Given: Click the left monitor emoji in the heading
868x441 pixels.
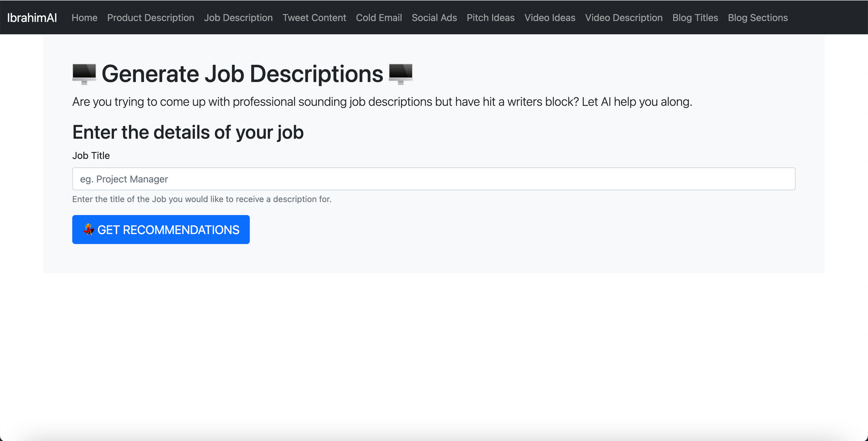Looking at the screenshot, I should [83, 73].
